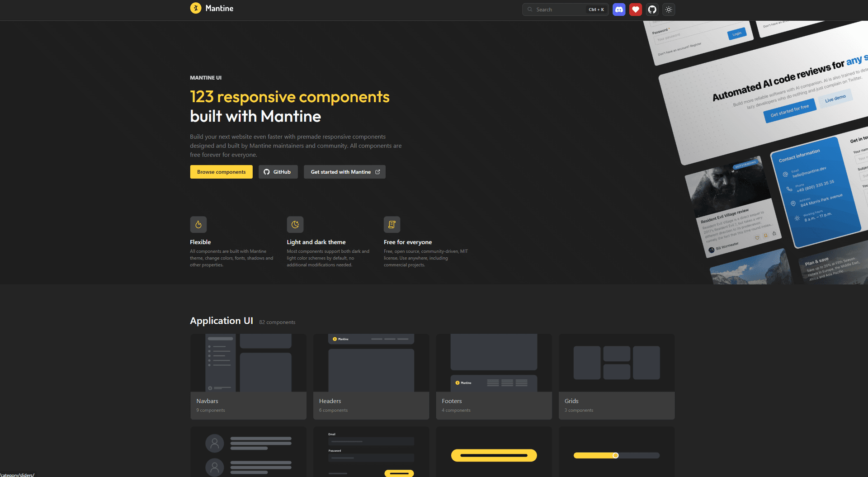Screen dimensions: 868x477
Task: Click the GitHub button below description
Action: pyautogui.click(x=278, y=172)
